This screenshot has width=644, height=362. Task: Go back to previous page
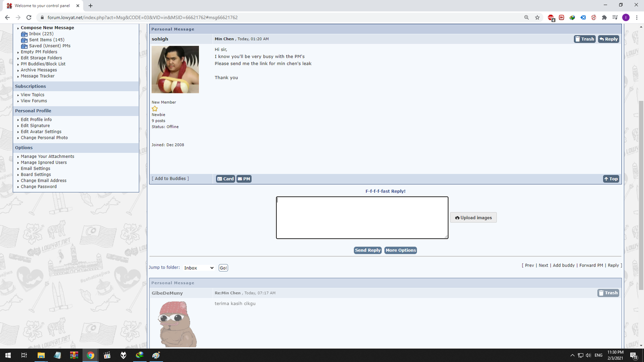[7, 18]
